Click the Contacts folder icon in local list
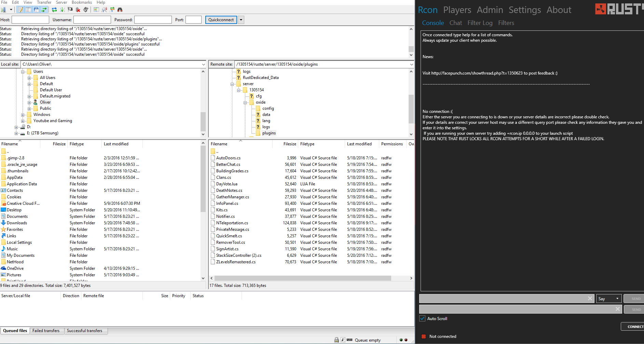This screenshot has height=344, width=644. pyautogui.click(x=3, y=190)
